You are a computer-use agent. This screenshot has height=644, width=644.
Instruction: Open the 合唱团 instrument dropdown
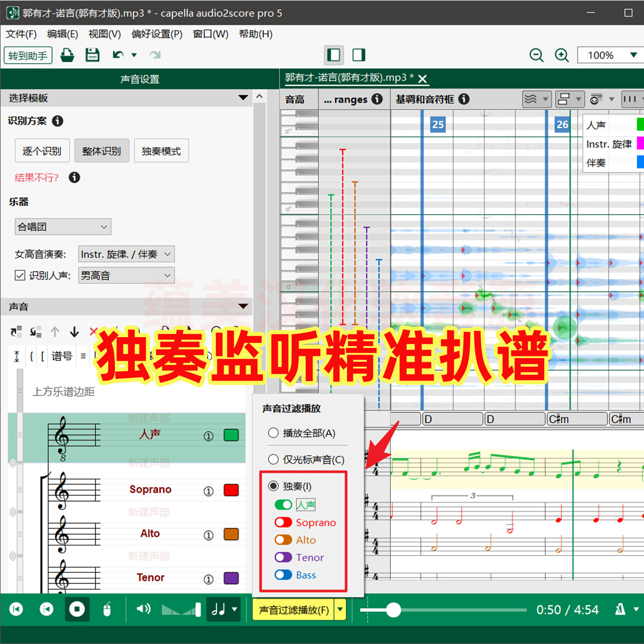coord(63,227)
